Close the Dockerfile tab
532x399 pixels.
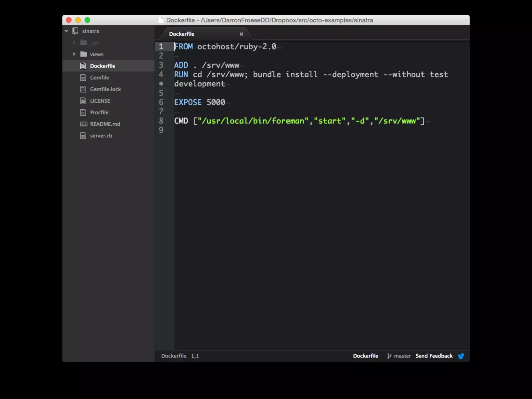[x=241, y=34]
